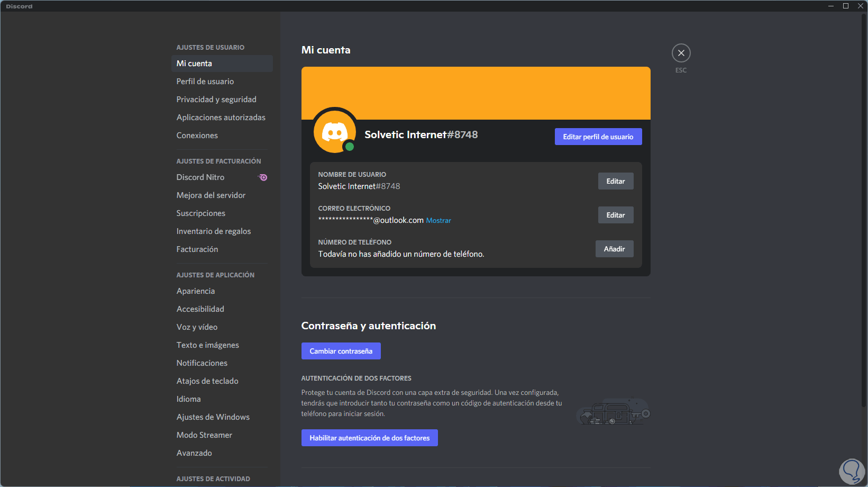868x487 pixels.
Task: Go to Privacidad y seguridad
Action: 222,100
